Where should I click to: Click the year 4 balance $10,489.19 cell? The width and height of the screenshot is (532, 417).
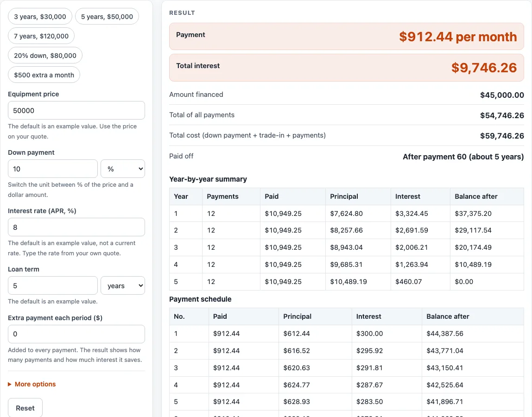pyautogui.click(x=487, y=264)
